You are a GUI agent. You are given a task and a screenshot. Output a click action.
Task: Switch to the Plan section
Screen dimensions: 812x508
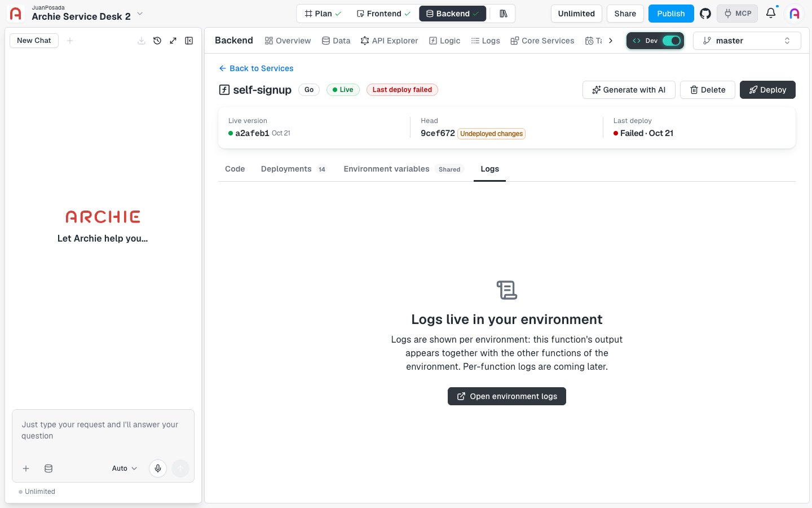(x=323, y=14)
